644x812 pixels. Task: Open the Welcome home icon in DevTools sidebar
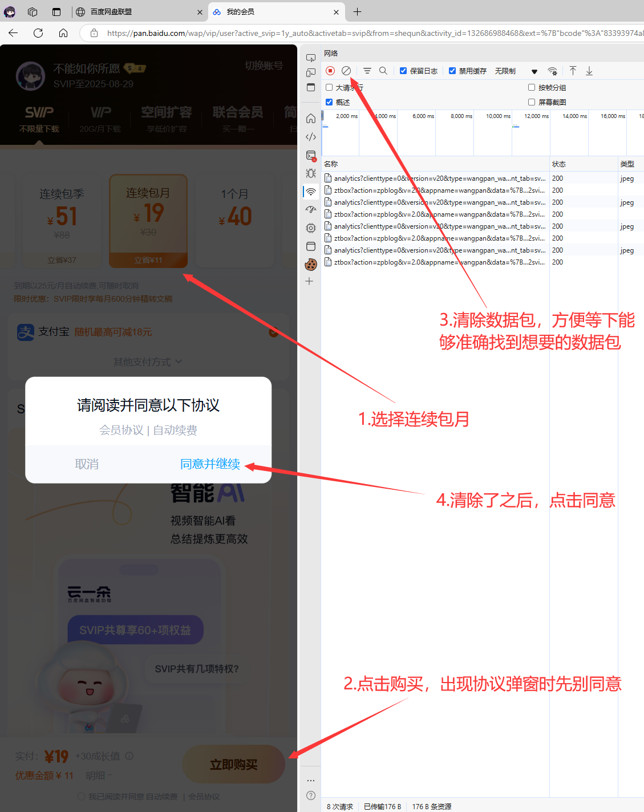tap(311, 119)
